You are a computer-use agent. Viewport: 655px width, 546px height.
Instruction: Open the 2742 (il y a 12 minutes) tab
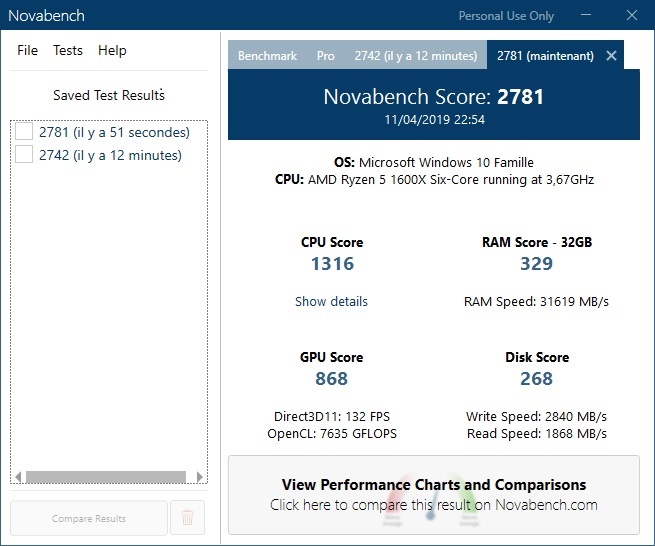[417, 56]
